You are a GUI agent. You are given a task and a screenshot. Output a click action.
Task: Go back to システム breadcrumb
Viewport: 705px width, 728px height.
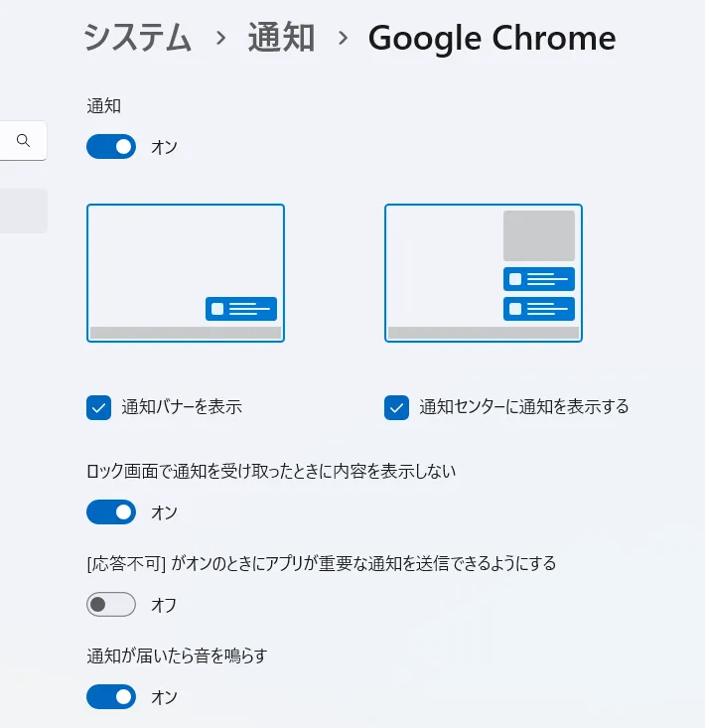click(x=137, y=38)
